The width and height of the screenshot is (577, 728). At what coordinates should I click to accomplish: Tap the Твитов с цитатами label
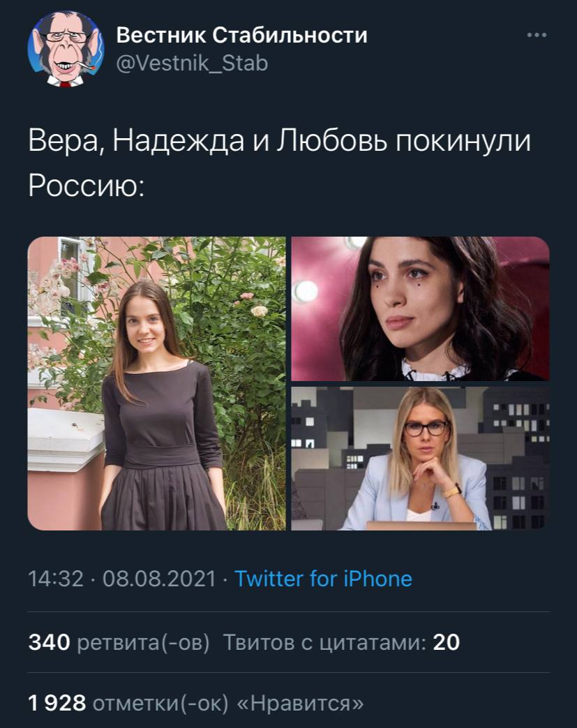325,643
